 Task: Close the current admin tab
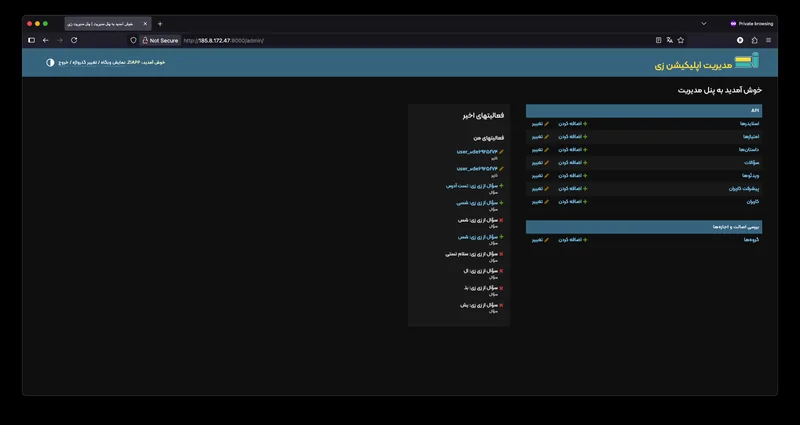[145, 24]
